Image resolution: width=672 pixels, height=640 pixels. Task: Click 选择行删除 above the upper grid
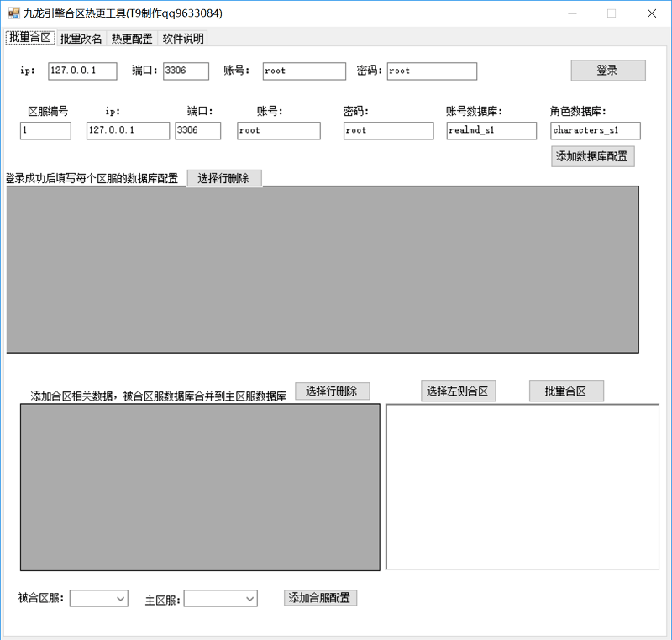[x=225, y=178]
